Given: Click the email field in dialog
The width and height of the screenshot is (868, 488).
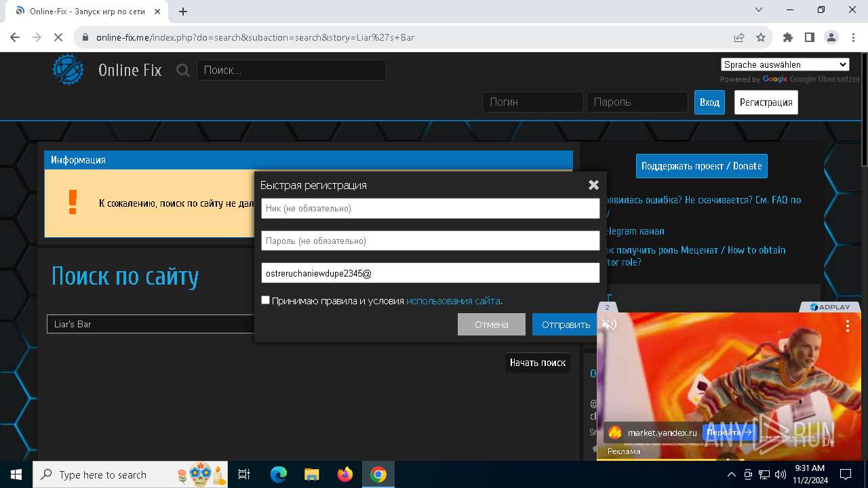Looking at the screenshot, I should 431,273.
